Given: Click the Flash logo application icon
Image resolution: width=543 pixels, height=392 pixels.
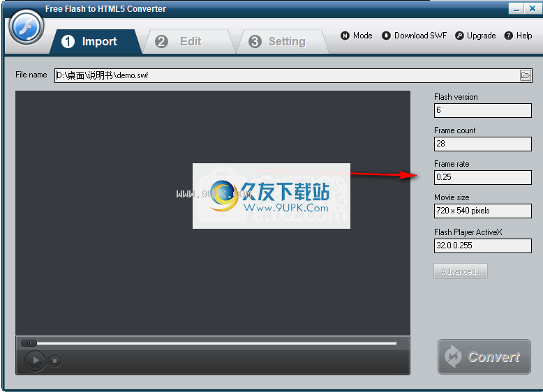Looking at the screenshot, I should (27, 27).
